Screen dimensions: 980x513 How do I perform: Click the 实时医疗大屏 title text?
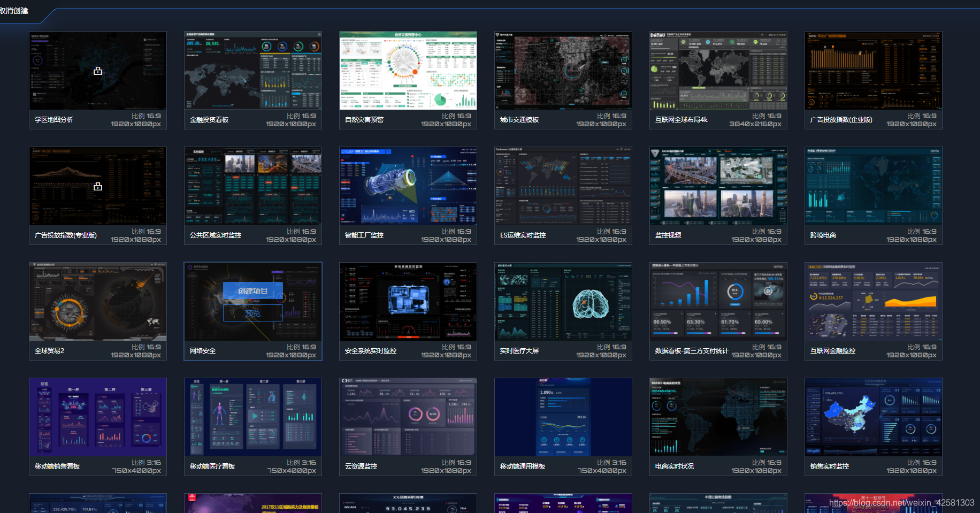(x=519, y=351)
